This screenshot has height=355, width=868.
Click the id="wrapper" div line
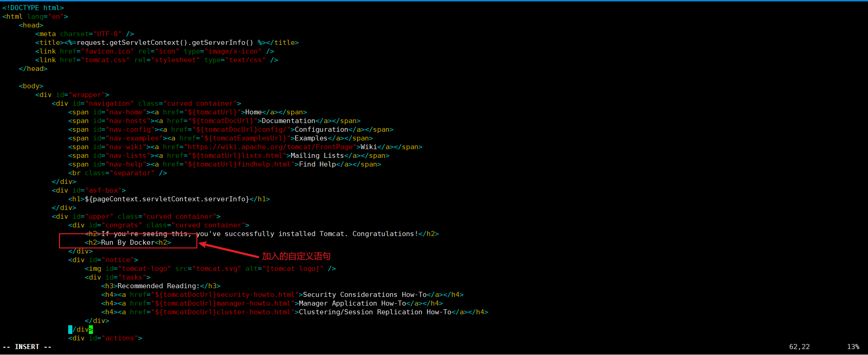(72, 95)
